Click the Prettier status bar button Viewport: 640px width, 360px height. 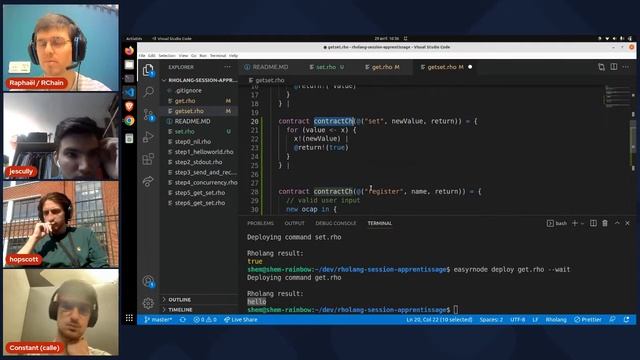[x=588, y=320]
